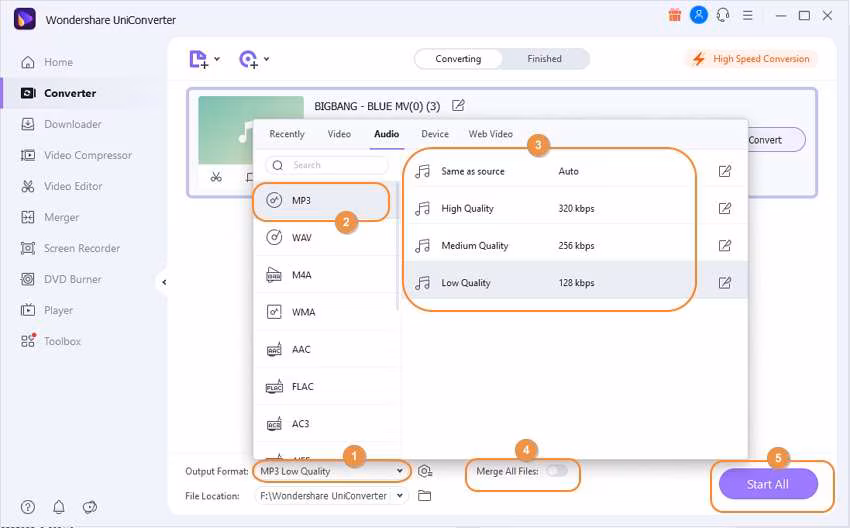Select the WAV format
This screenshot has width=850, height=528.
point(325,237)
